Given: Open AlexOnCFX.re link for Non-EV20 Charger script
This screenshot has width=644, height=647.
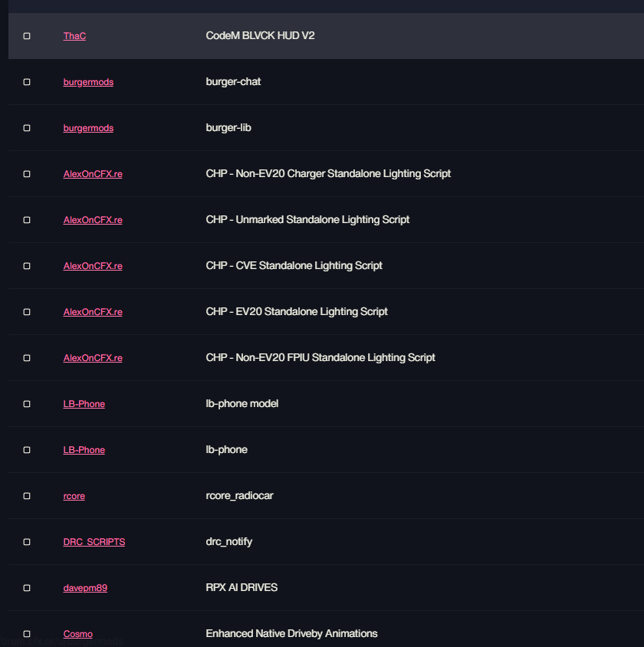Looking at the screenshot, I should pos(93,174).
